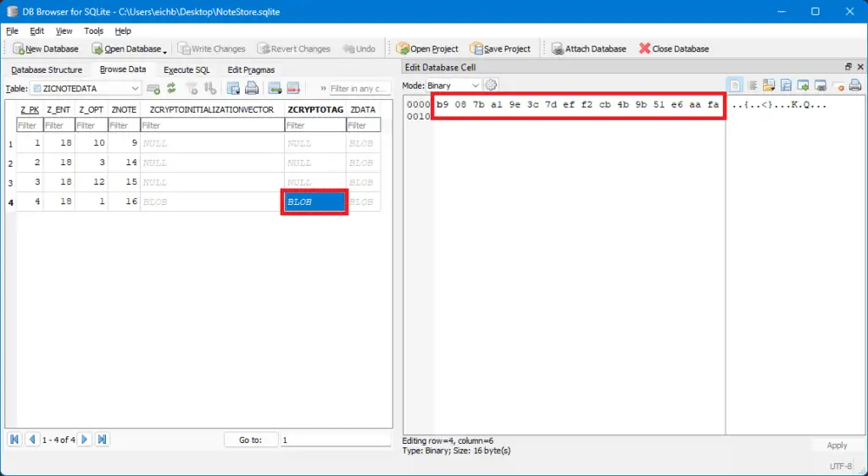This screenshot has height=476, width=868.
Task: Set cell value to NULL
Action: (838, 86)
